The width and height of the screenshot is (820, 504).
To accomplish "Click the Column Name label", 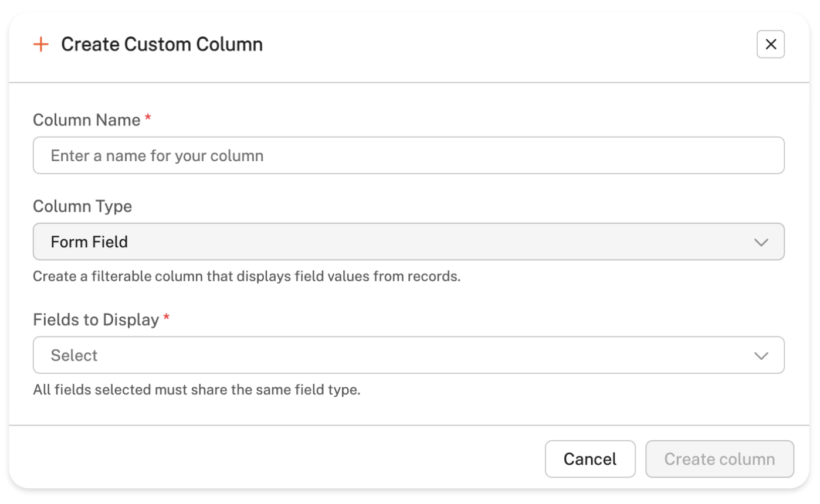I will pos(86,120).
